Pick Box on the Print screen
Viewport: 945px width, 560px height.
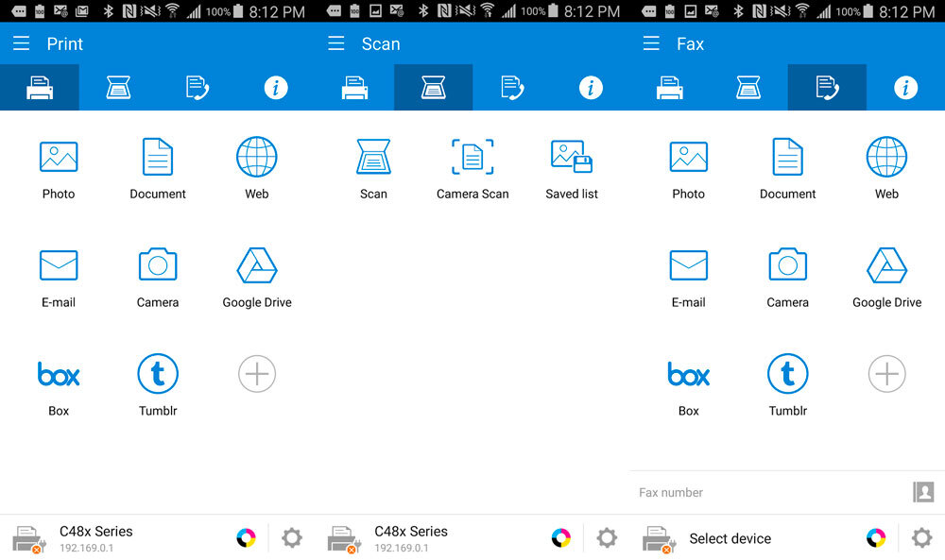click(x=59, y=385)
